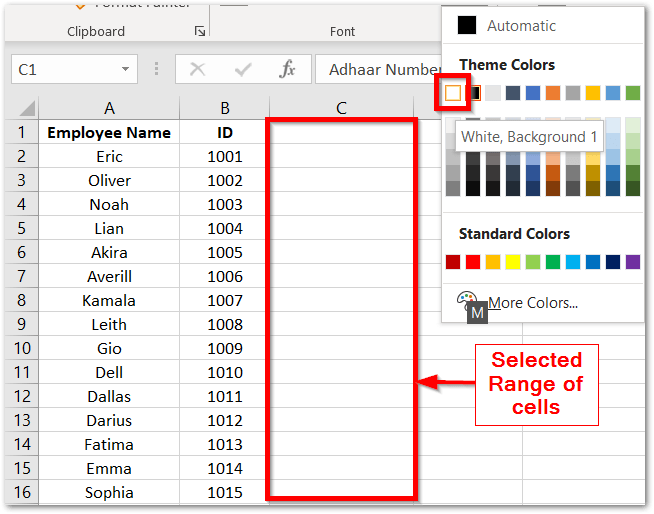The height and width of the screenshot is (514, 654).
Task: Cancel the formula bar entry (X icon)
Action: click(197, 69)
